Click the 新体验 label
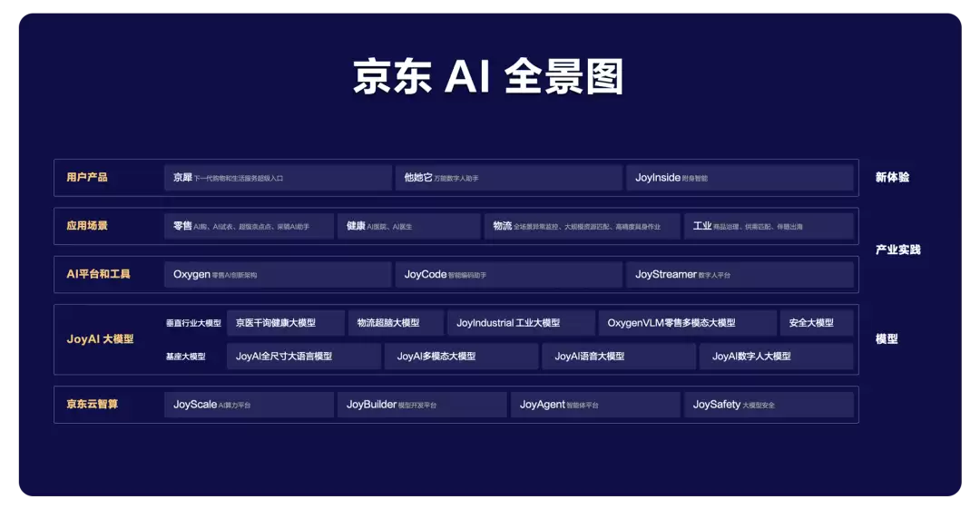 (892, 178)
